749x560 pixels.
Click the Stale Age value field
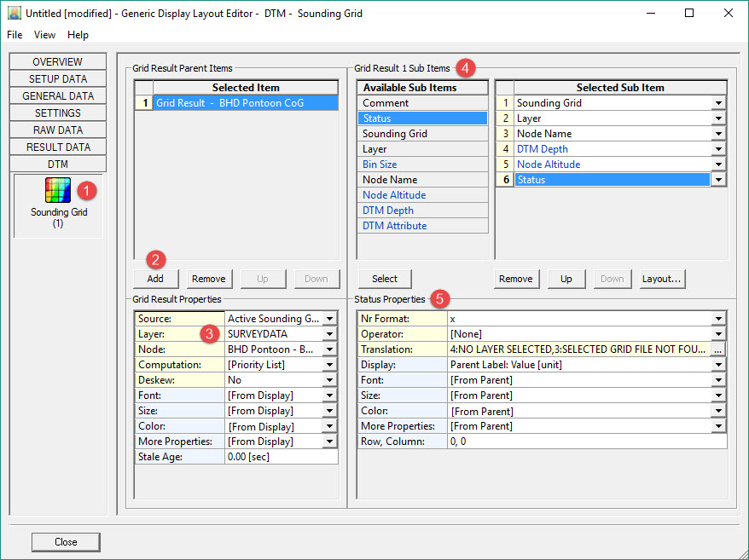[280, 457]
